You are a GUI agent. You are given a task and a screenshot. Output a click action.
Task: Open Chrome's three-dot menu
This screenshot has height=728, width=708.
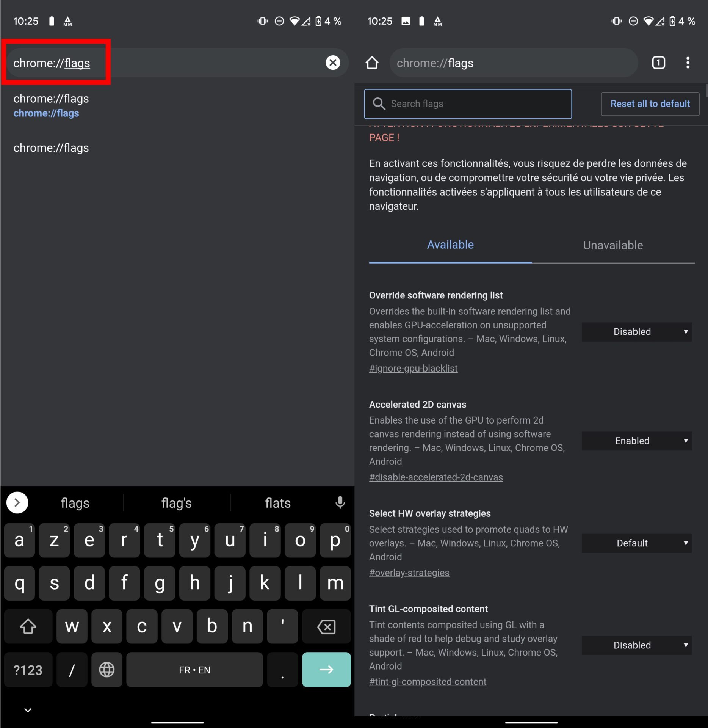[x=688, y=63]
